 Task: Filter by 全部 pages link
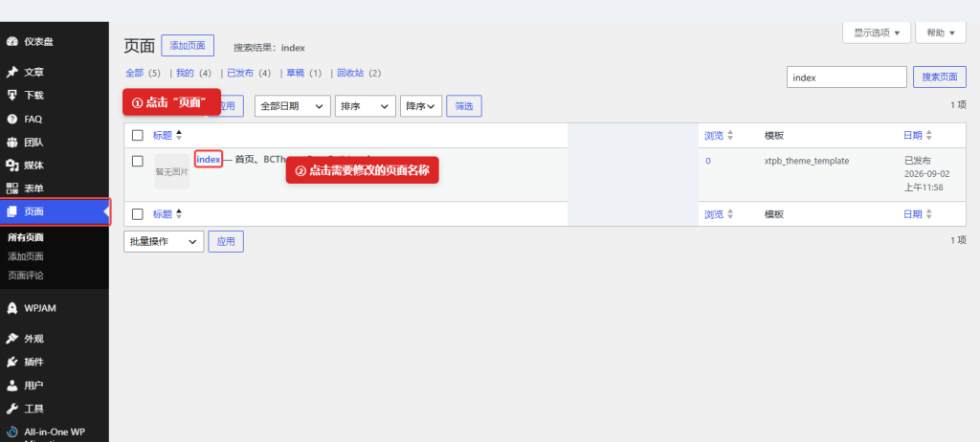tap(134, 73)
